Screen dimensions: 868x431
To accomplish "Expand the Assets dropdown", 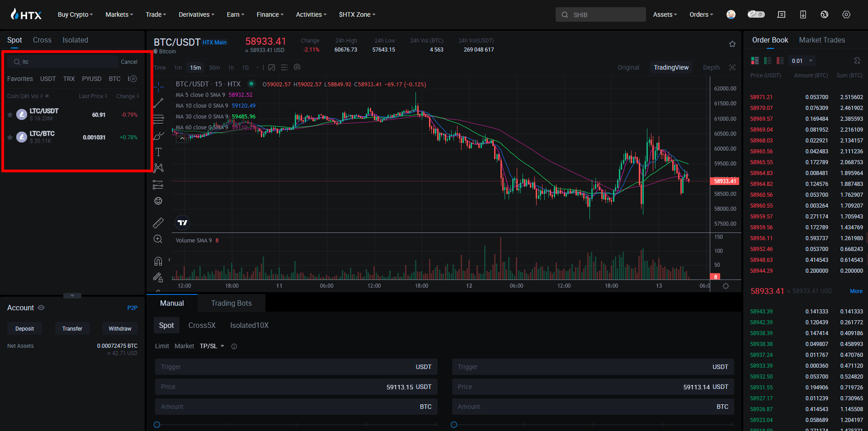I will (x=665, y=14).
